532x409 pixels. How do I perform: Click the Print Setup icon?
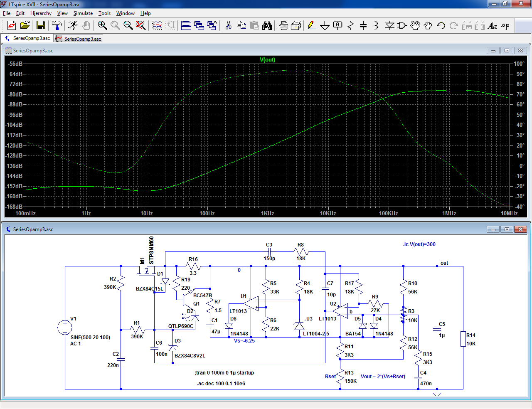pyautogui.click(x=296, y=25)
